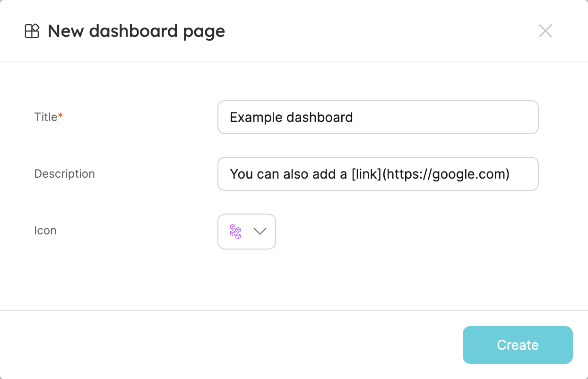Screen dimensions: 588x379
Task: Open the icon picker combo box
Action: coord(246,232)
